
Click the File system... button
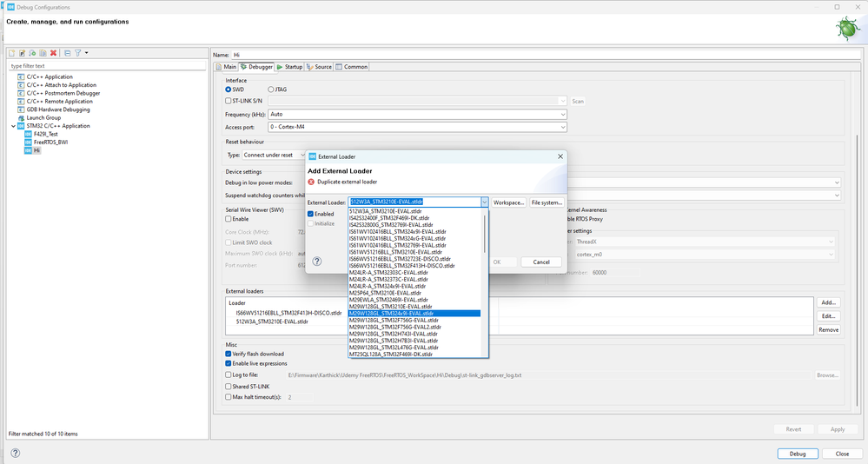tap(547, 202)
